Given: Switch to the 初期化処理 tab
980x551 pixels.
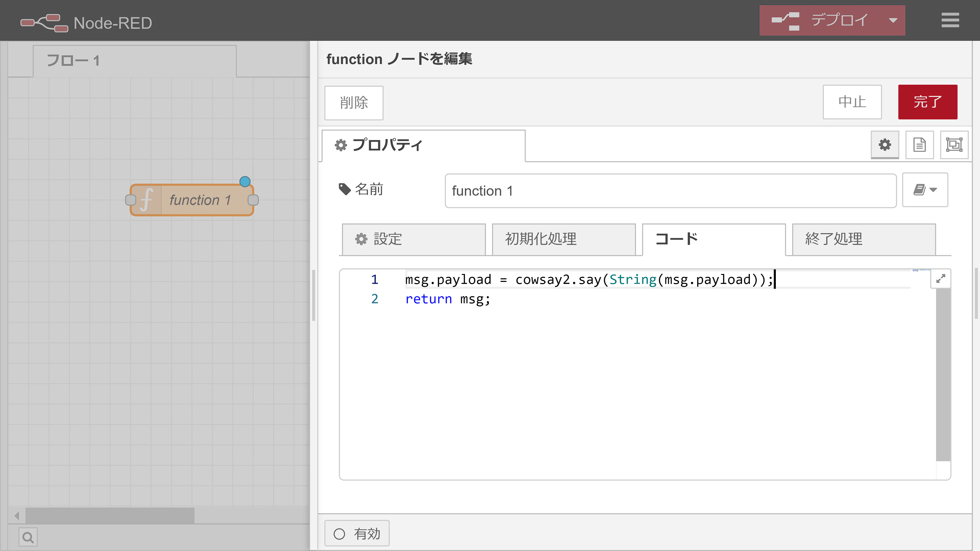Looking at the screenshot, I should (564, 239).
